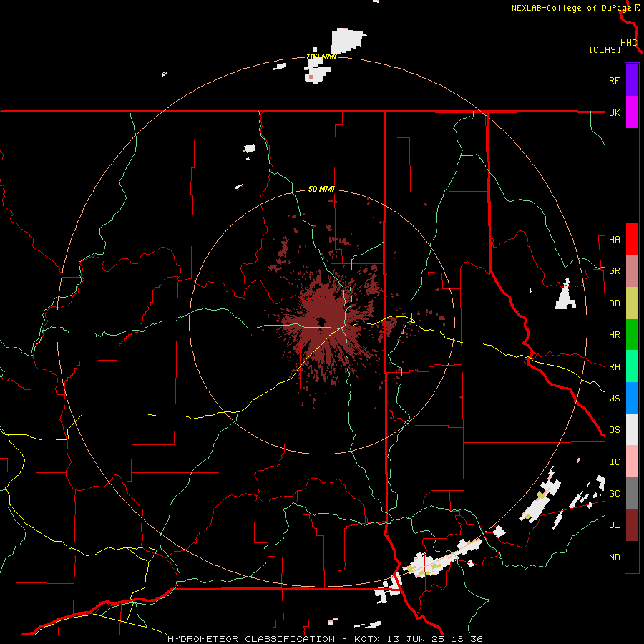Click the WS legend label
Viewport: 644px width, 644px height.
pyautogui.click(x=614, y=399)
